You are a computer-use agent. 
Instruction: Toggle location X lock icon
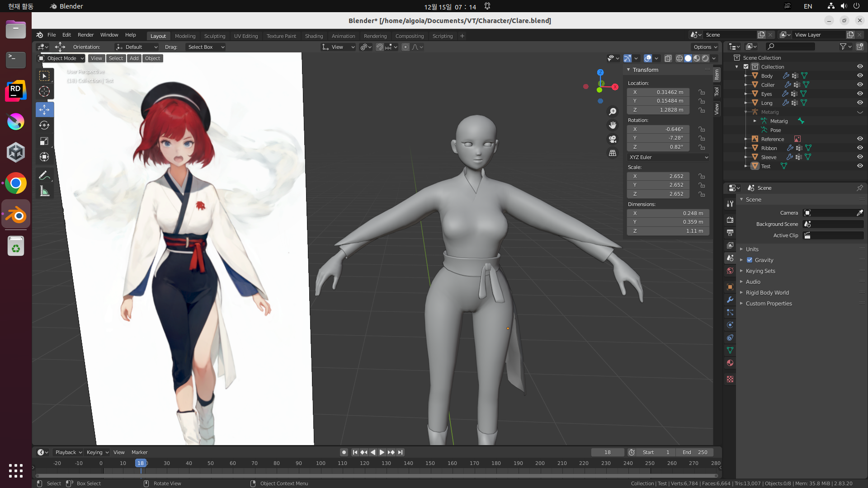click(702, 92)
